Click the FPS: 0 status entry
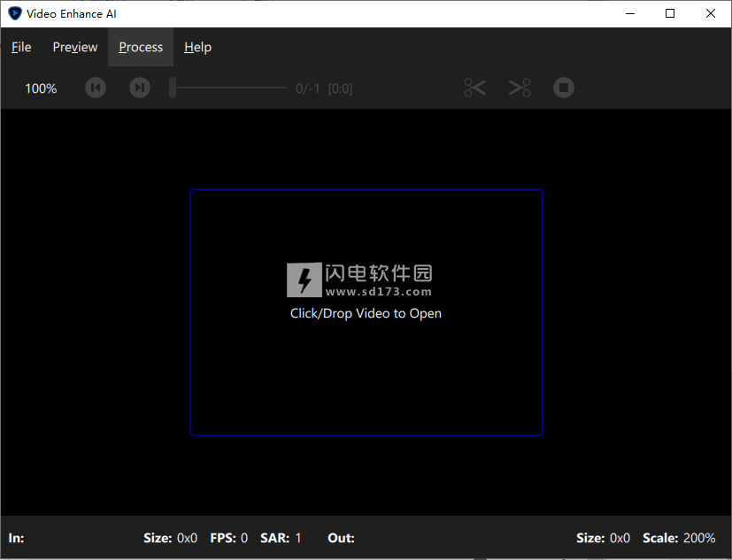Image resolution: width=732 pixels, height=560 pixels. point(228,538)
